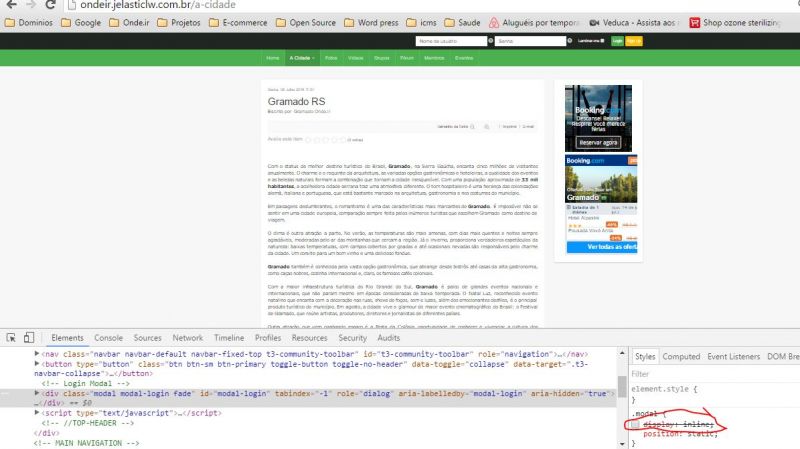Reload the page with refresh icon

(50, 5)
